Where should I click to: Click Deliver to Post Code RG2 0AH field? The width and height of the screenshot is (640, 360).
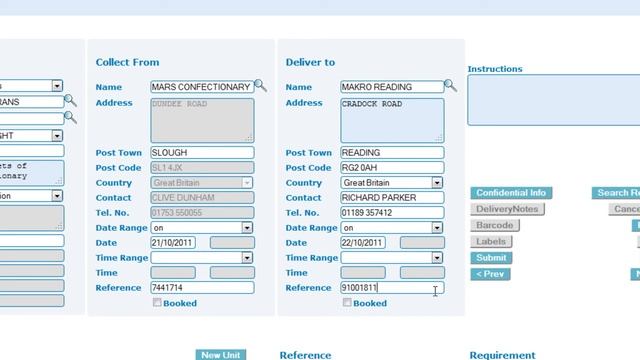(392, 167)
